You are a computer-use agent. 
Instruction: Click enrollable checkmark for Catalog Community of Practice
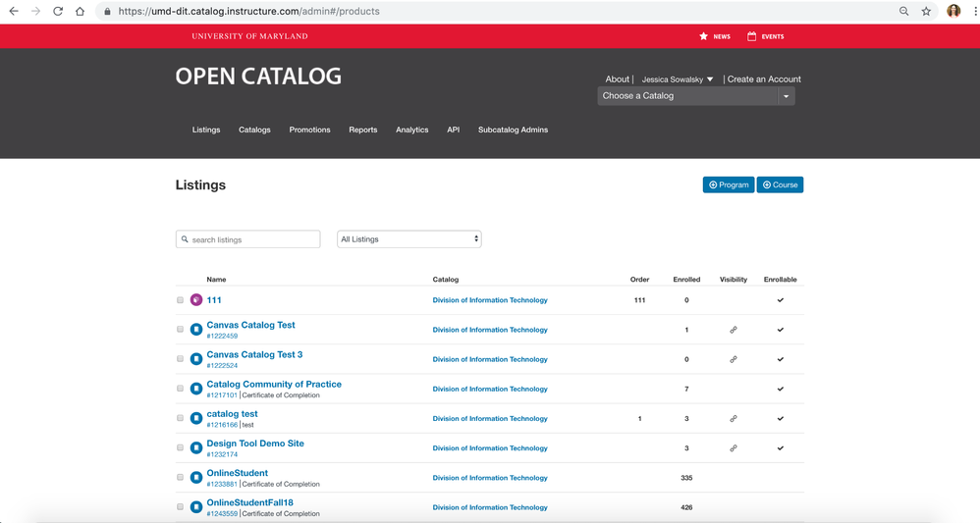(x=780, y=389)
